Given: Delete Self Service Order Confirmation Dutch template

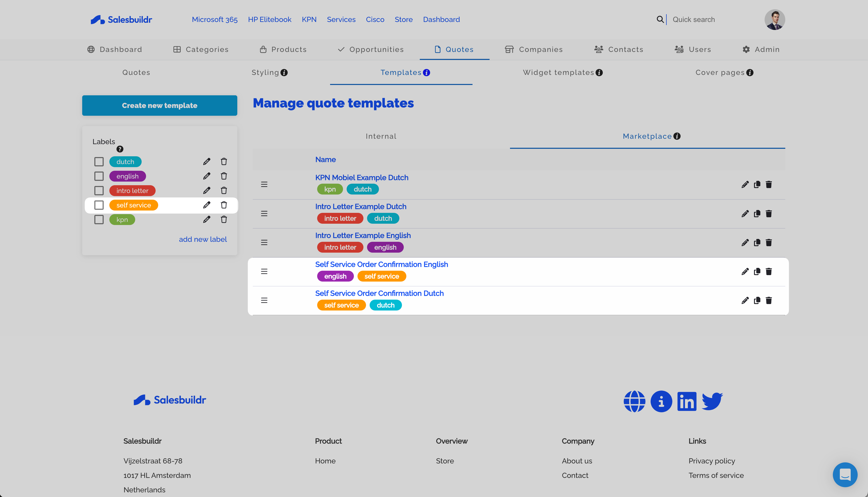Looking at the screenshot, I should [769, 301].
